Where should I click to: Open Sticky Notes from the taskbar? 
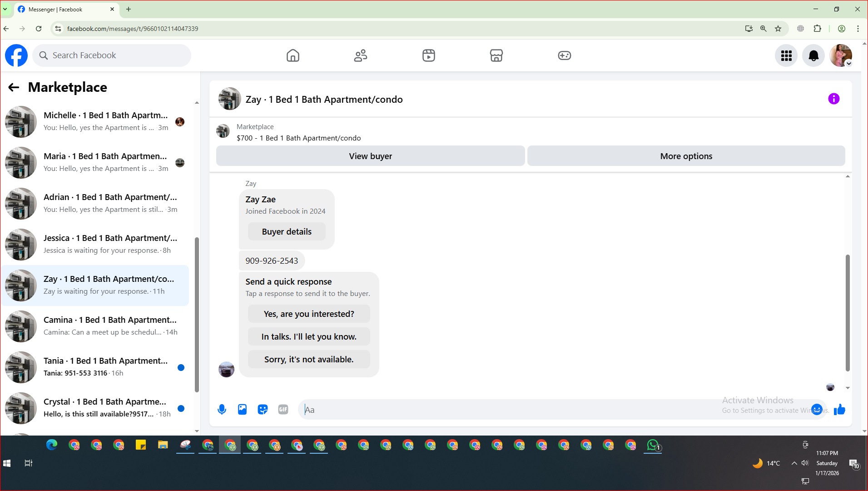141,445
